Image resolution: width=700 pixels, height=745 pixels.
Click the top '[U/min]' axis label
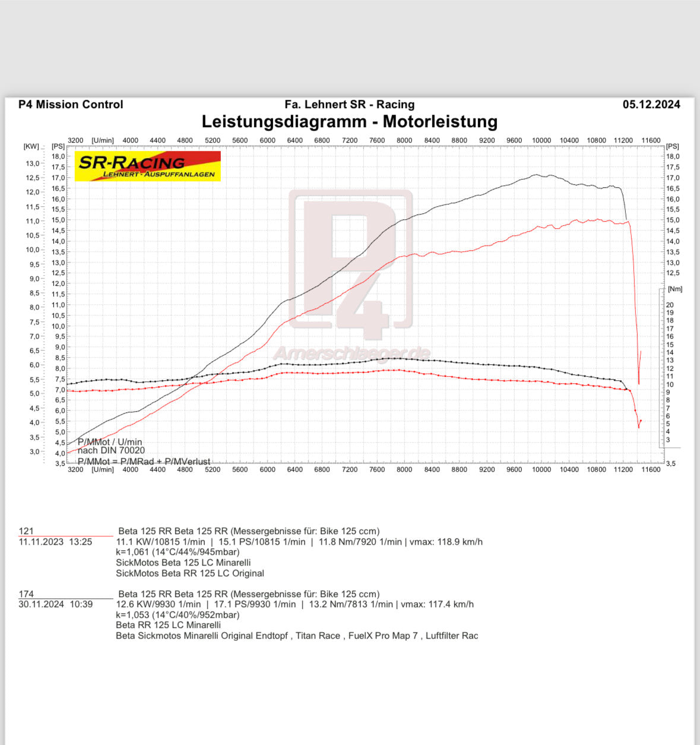click(x=103, y=140)
